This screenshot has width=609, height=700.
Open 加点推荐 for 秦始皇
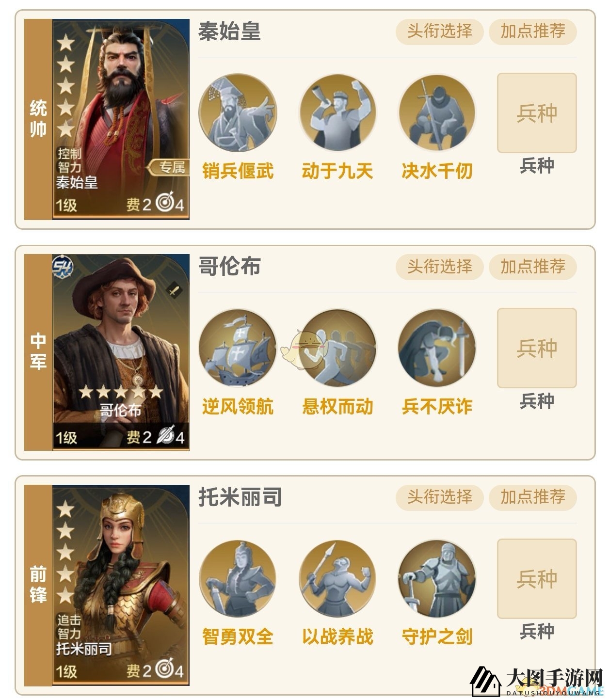(x=532, y=32)
